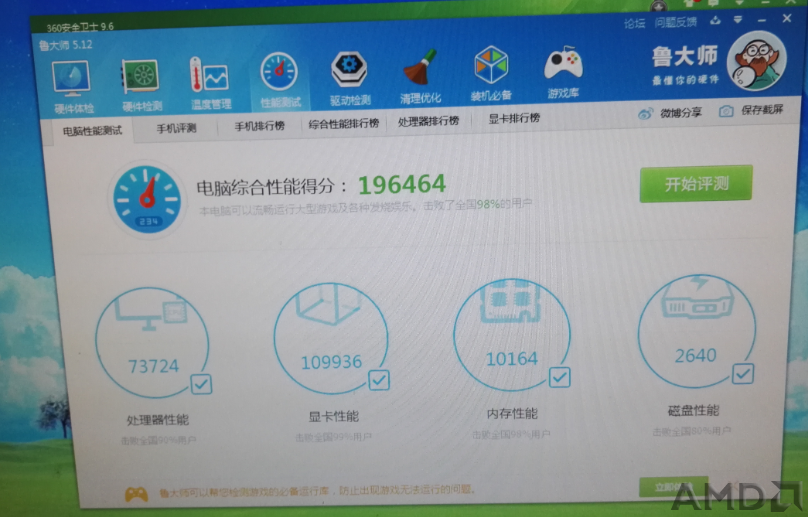
Task: Click the disk performance circle icon
Action: [x=697, y=331]
